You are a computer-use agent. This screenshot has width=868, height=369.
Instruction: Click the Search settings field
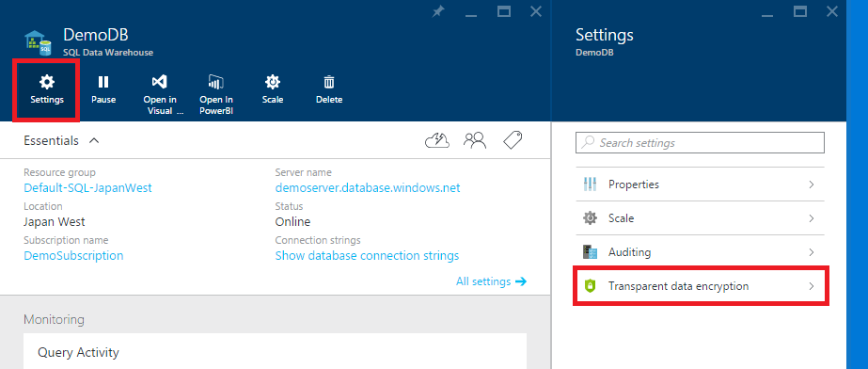click(700, 142)
